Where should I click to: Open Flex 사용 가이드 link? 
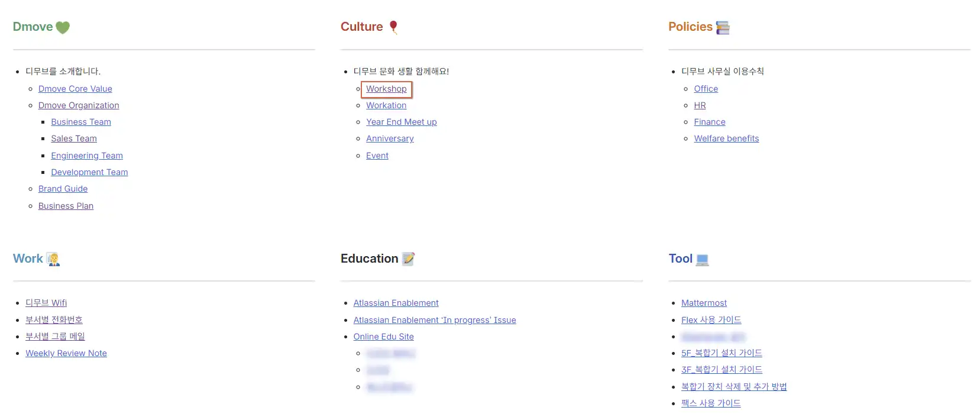[711, 319]
